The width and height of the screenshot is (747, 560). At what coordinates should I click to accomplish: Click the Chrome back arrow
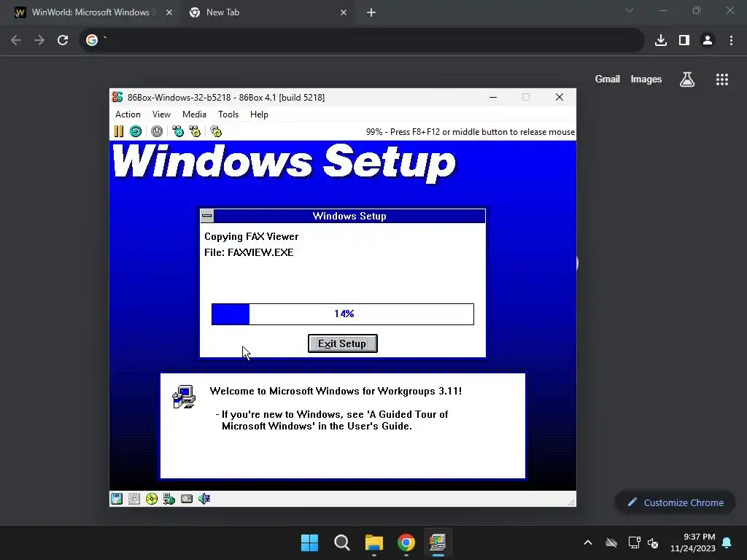(16, 40)
